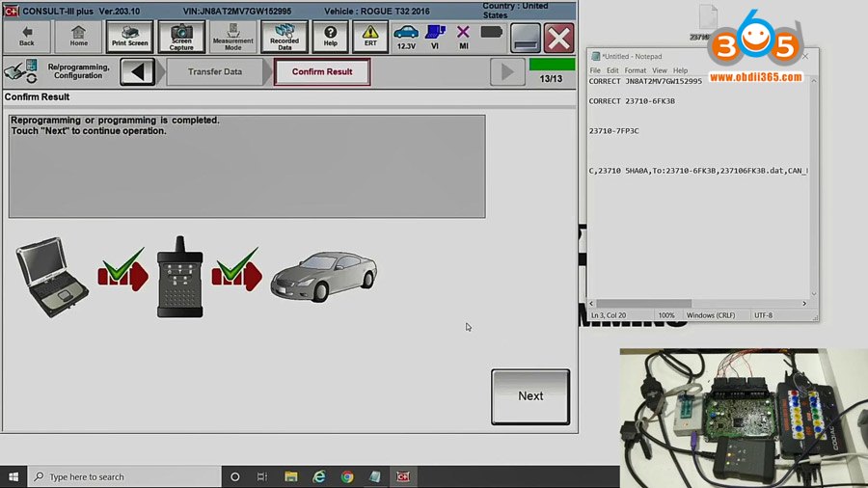Click the ECU bench setup webcam thumbnail
The height and width of the screenshot is (488, 868).
(744, 419)
